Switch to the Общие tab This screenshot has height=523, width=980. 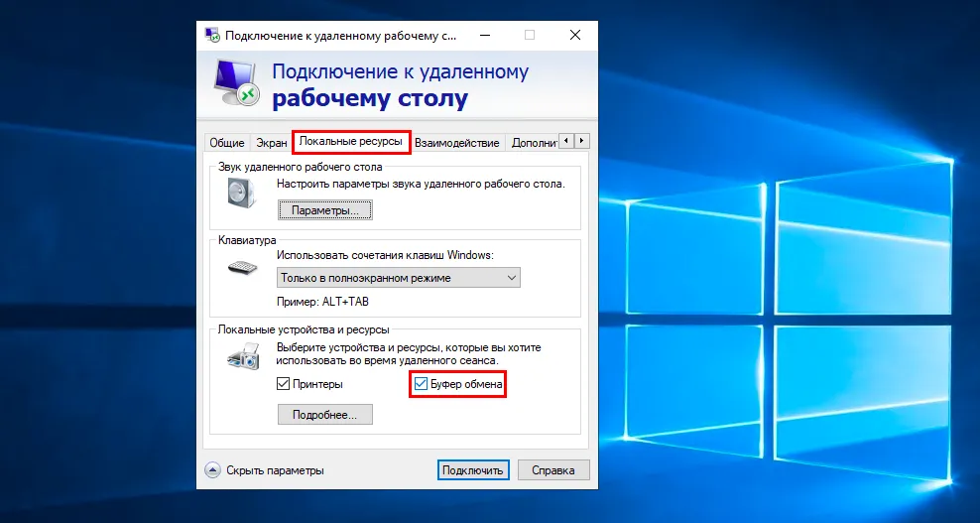coord(226,143)
